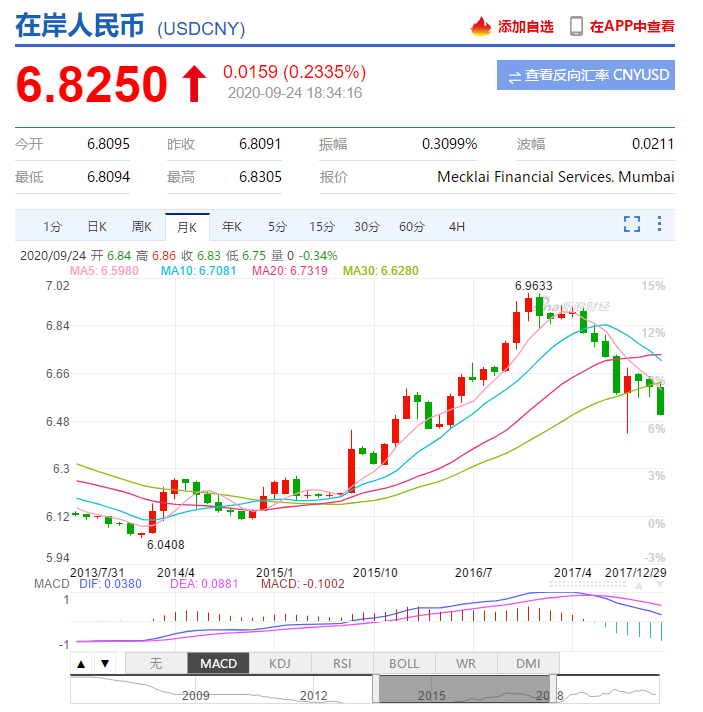The image size is (703, 712).
Task: Click the 添加自选 link
Action: click(x=525, y=26)
